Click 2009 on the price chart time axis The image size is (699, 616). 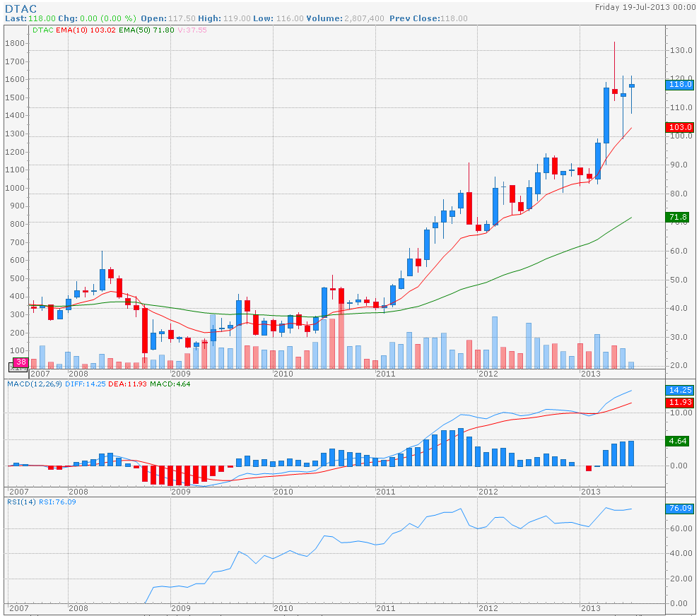[x=180, y=374]
